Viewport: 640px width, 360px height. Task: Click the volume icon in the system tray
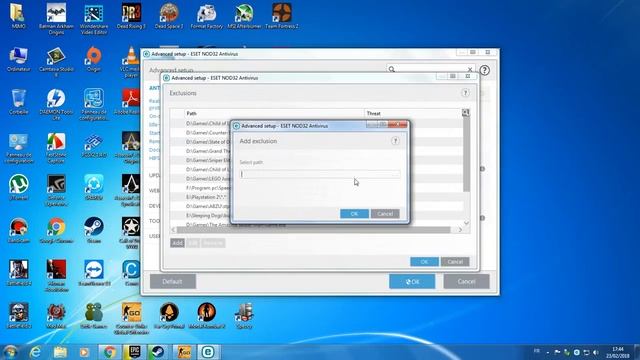point(596,352)
